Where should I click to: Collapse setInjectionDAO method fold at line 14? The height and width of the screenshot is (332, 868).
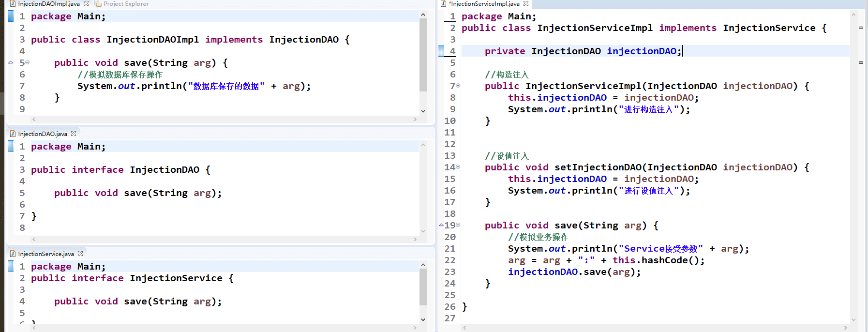click(458, 167)
